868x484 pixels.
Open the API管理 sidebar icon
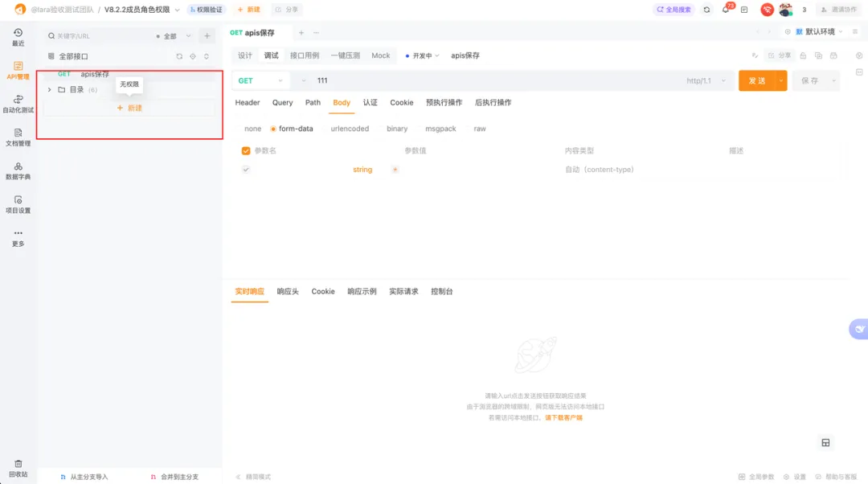(x=18, y=70)
